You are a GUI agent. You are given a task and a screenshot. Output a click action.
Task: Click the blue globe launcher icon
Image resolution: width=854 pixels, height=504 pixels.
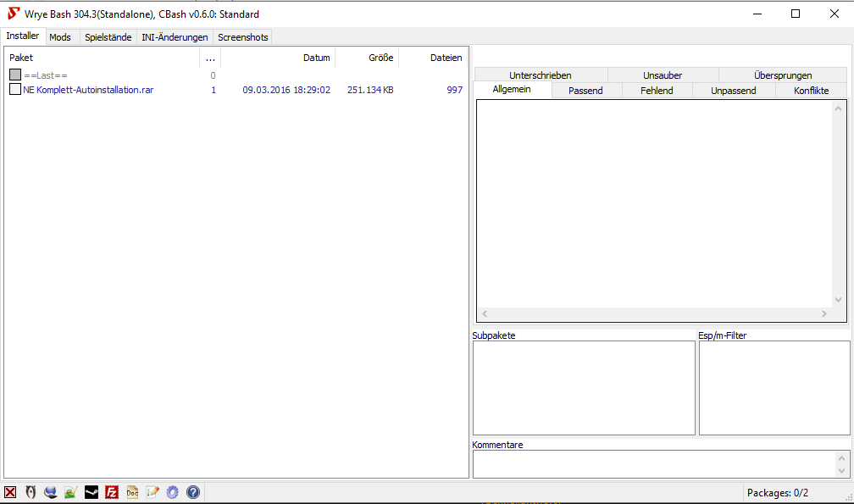51,492
